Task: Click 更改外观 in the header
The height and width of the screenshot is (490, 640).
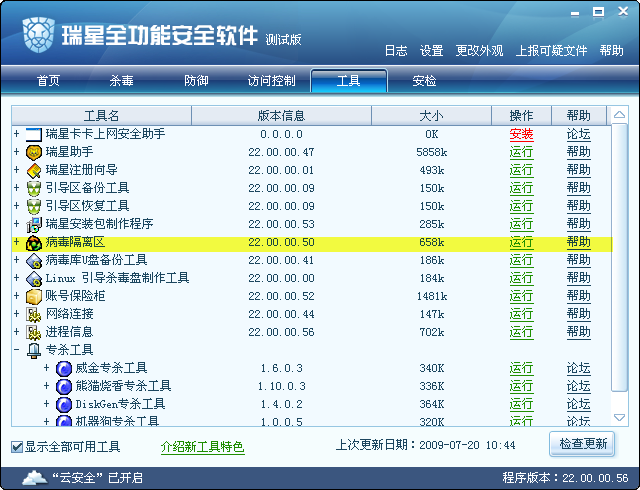Action: point(479,51)
